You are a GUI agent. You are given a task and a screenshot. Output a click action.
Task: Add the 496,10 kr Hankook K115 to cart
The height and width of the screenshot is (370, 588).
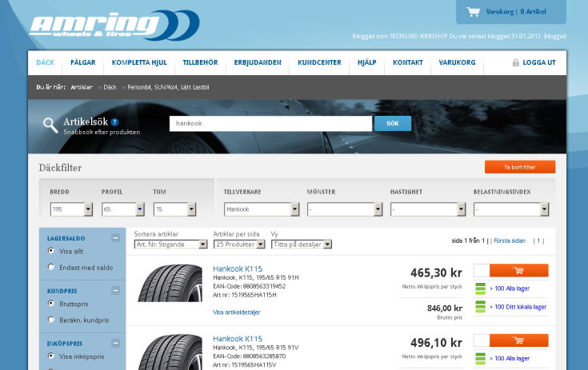tap(519, 340)
